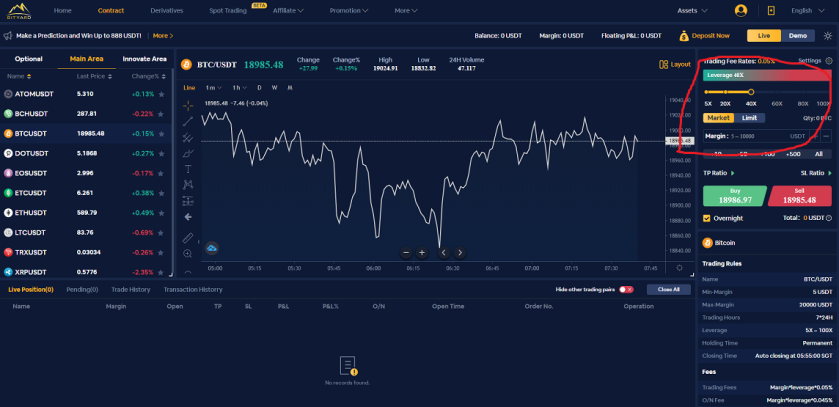Favorite ATOMUSDT with the star icon

tap(161, 94)
